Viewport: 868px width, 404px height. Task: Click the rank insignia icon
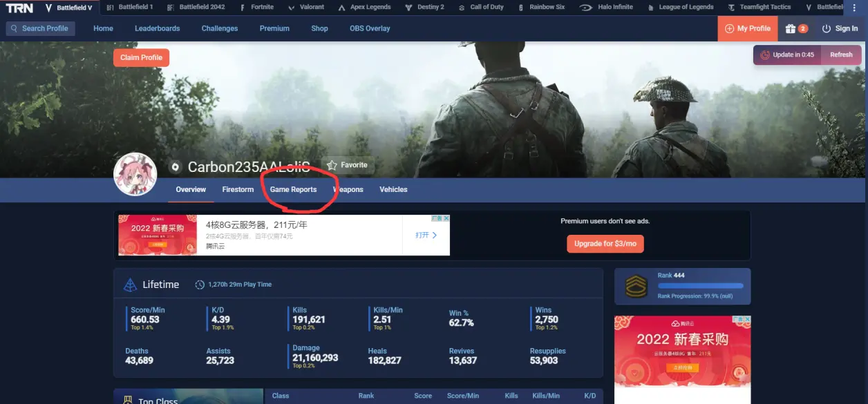(x=636, y=287)
